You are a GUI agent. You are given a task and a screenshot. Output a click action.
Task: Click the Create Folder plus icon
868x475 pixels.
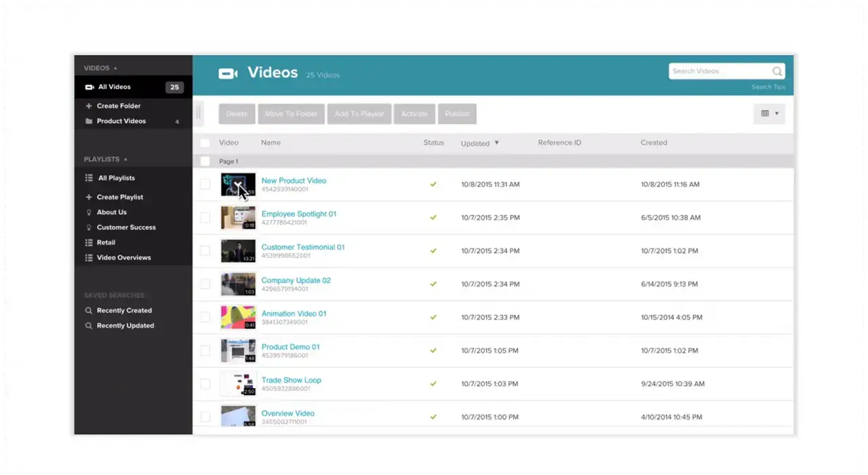(x=89, y=106)
